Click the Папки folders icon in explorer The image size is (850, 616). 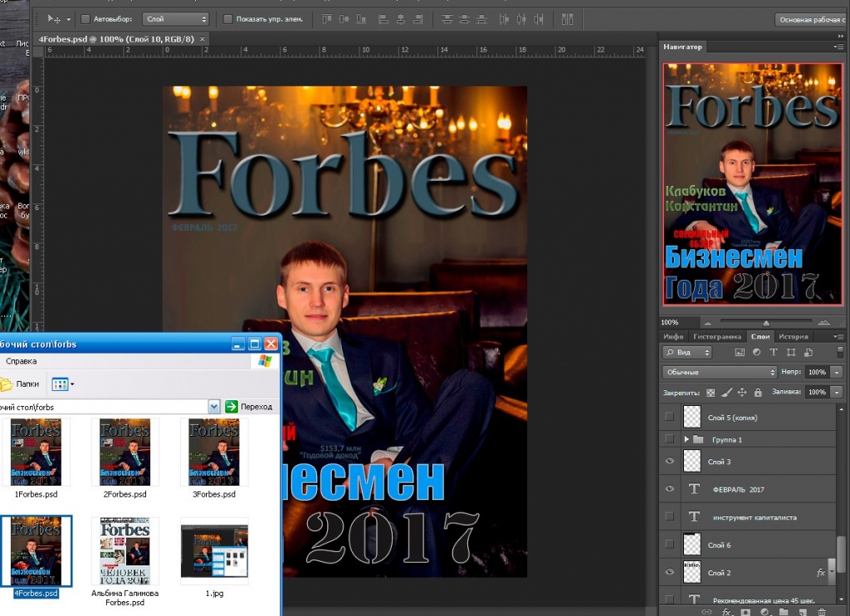(7, 384)
